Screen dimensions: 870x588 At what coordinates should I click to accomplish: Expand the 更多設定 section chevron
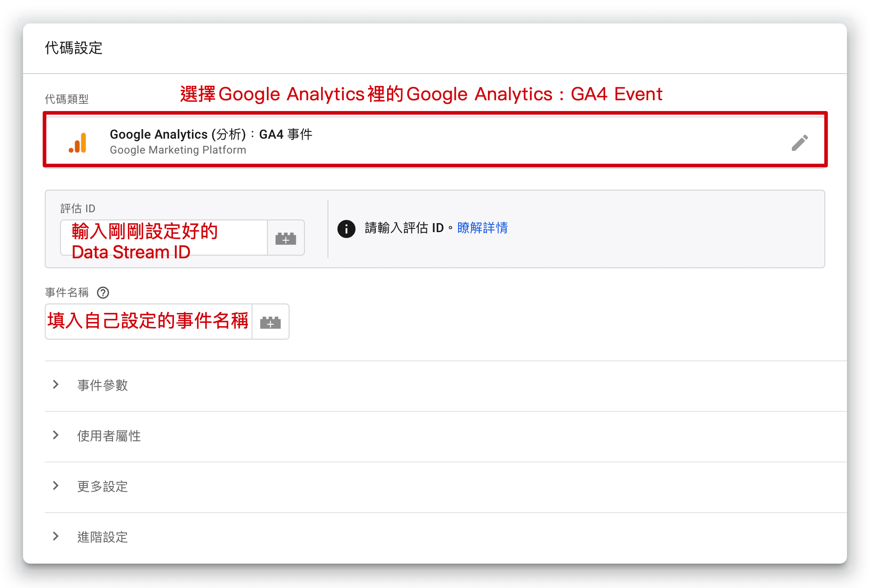[x=56, y=486]
